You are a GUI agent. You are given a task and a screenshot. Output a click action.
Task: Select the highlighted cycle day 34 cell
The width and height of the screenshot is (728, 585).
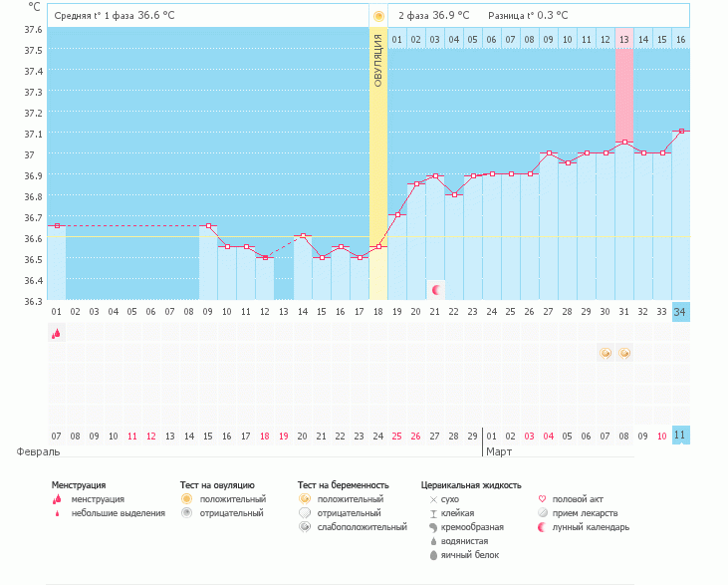tap(680, 311)
